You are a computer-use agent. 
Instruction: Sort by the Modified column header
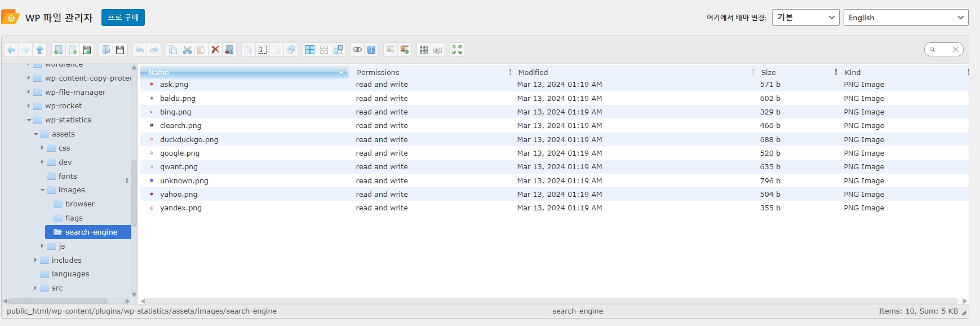click(x=633, y=72)
